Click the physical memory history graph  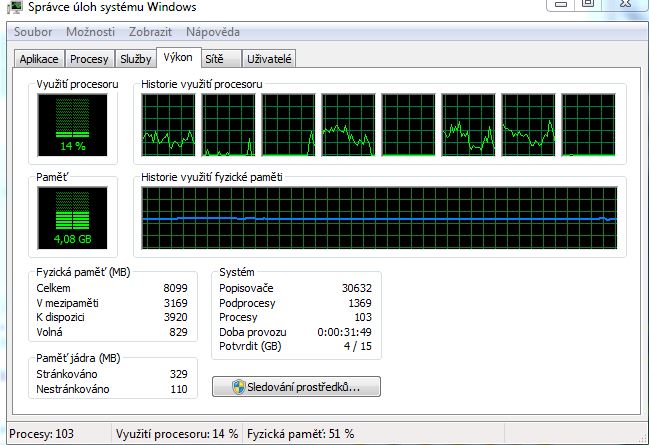[379, 219]
